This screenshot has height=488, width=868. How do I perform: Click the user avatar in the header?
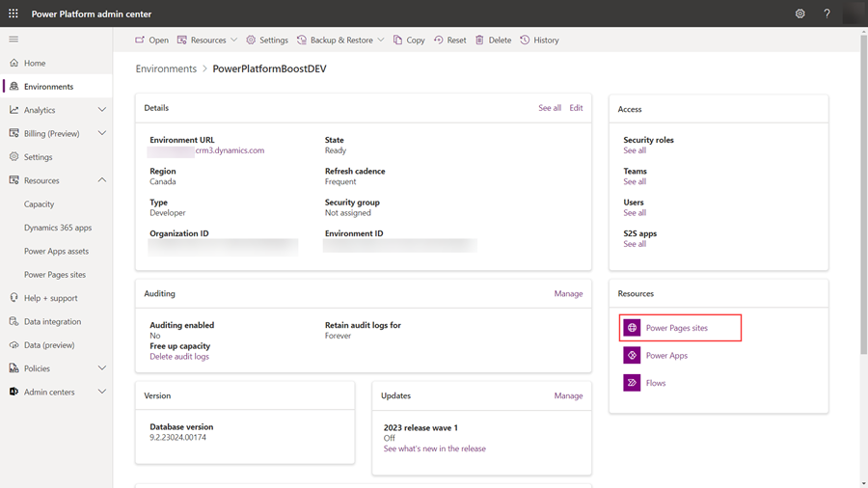(x=854, y=14)
